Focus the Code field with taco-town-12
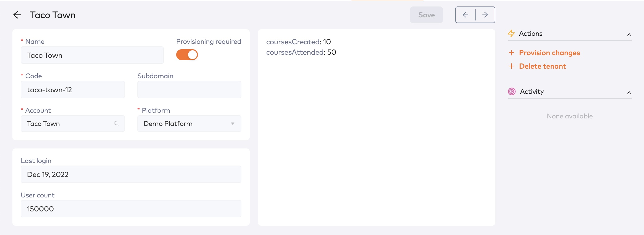644x235 pixels. pos(73,90)
